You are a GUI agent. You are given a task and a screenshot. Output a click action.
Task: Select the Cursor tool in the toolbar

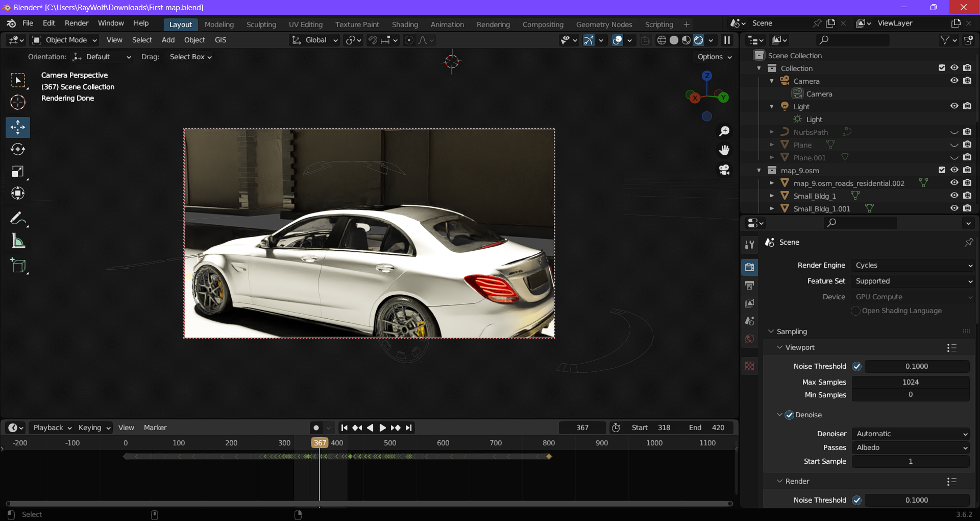click(x=18, y=103)
